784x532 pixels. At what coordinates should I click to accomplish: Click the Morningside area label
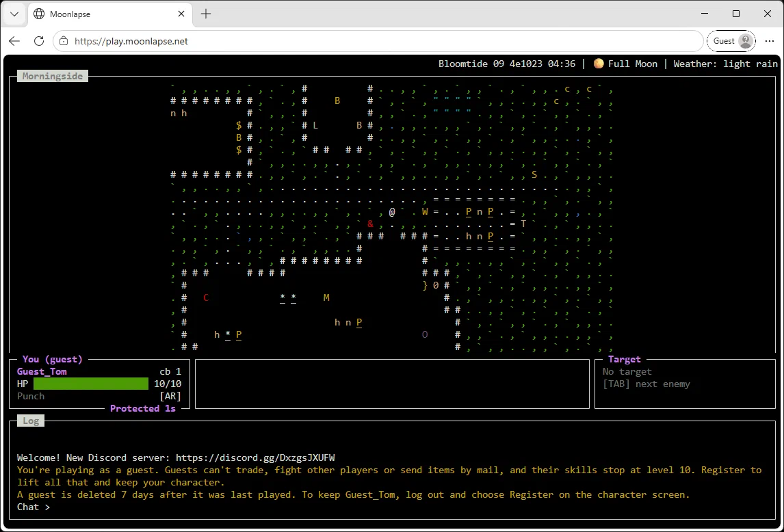point(53,76)
